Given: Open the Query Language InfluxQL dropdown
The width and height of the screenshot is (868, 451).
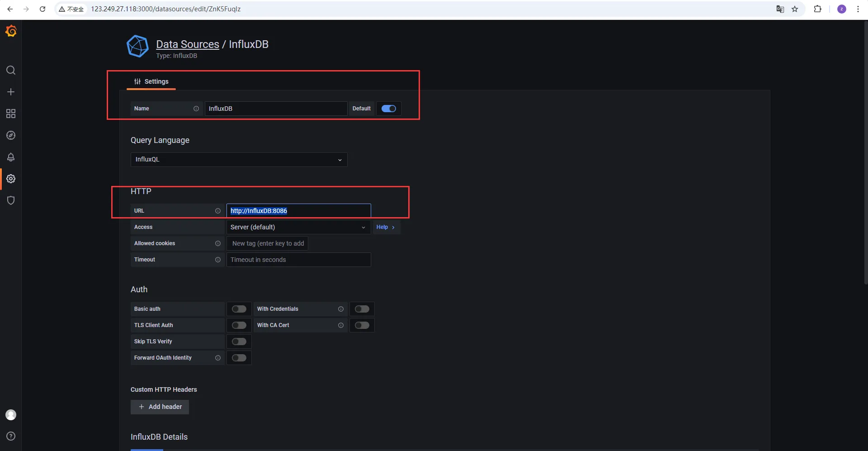Looking at the screenshot, I should tap(239, 160).
